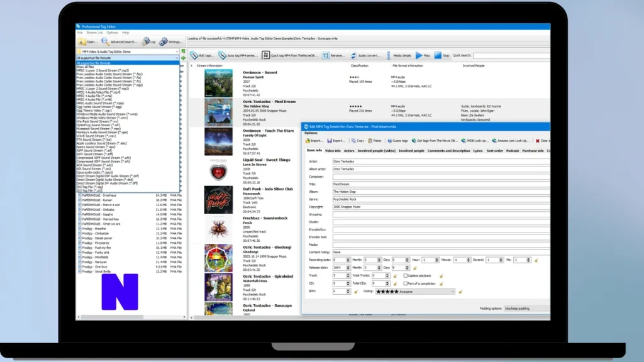Collapse the All supported file formats dropdown
Viewport: 644px width, 362px height.
[177, 58]
